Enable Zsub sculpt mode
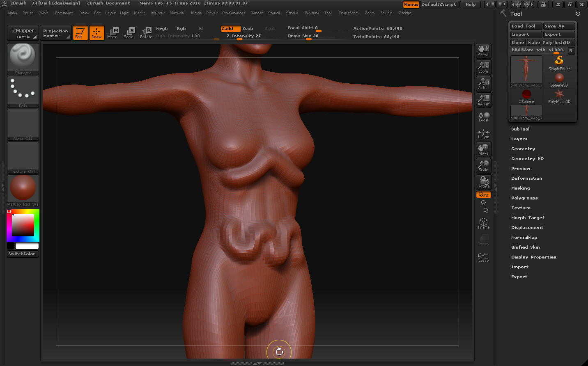 coord(248,29)
